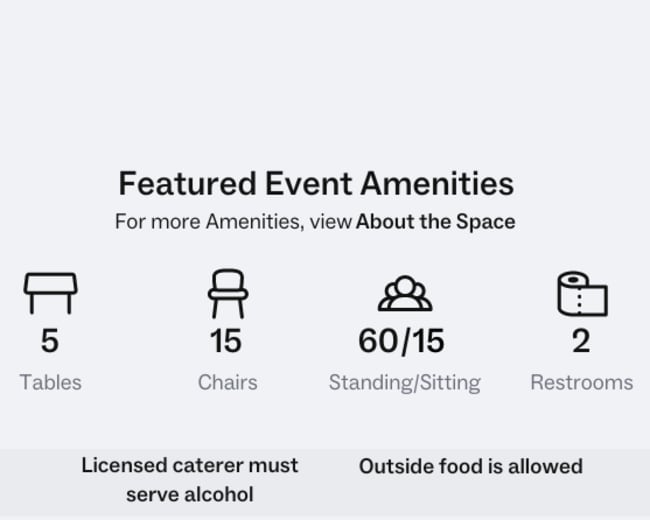The image size is (650, 520).
Task: Click the word Featured in the heading
Action: (x=187, y=184)
